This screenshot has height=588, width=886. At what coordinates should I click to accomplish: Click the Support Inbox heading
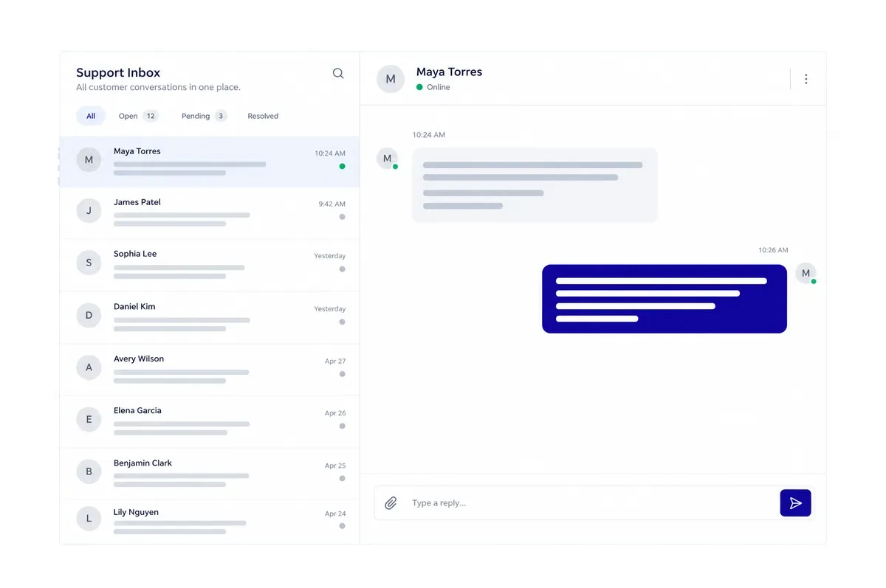(x=118, y=72)
